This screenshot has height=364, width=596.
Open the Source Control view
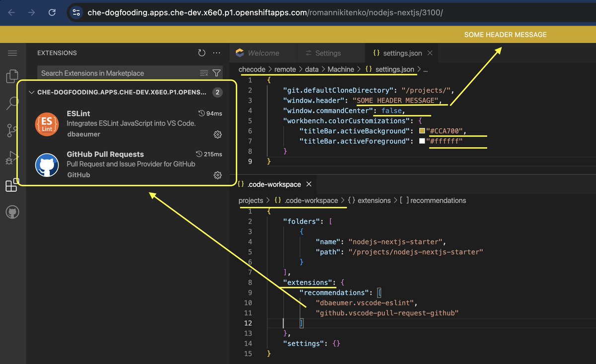coord(12,131)
